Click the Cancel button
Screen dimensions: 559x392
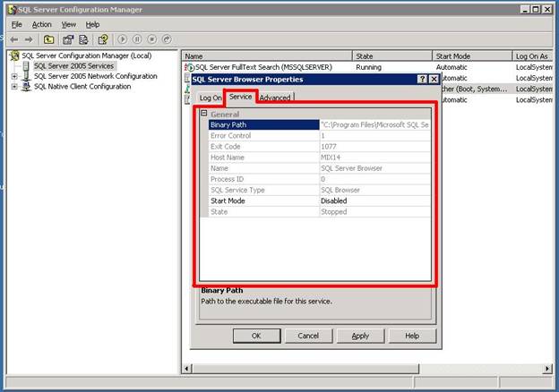pyautogui.click(x=308, y=336)
